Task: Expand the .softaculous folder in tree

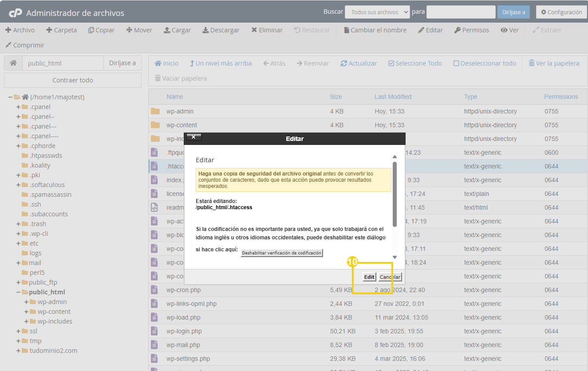Action: click(x=18, y=185)
